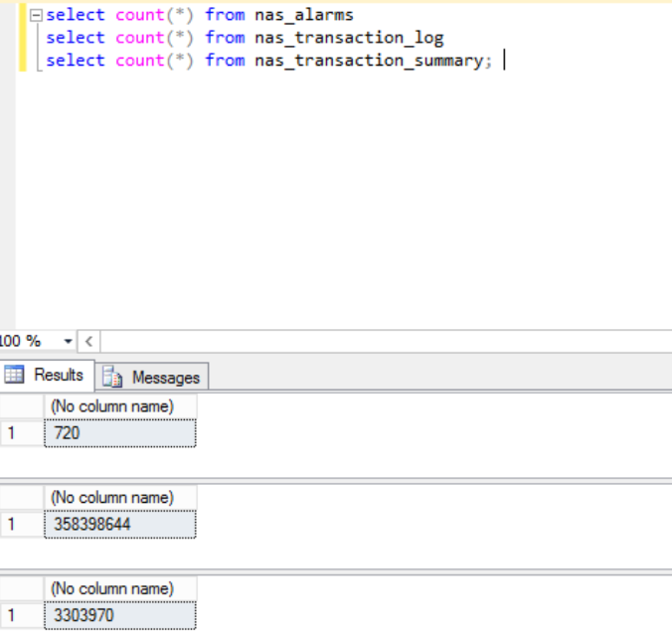Select the second grid's column header
This screenshot has width=672, height=637.
pyautogui.click(x=120, y=497)
